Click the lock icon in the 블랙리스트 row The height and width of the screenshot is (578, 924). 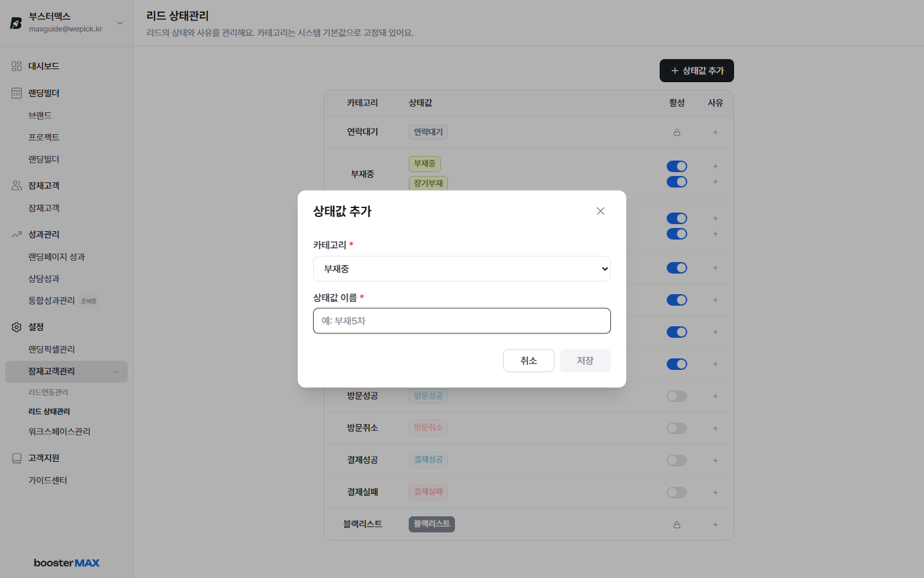coord(677,525)
